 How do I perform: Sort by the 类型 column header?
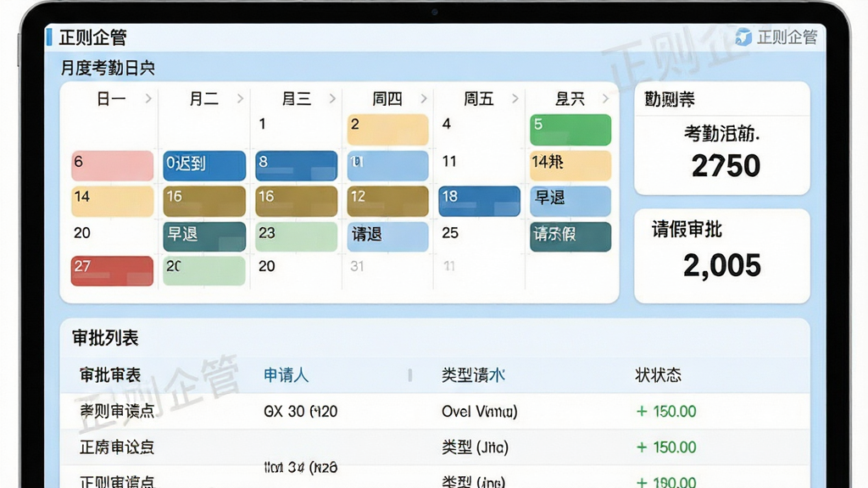[x=473, y=375]
